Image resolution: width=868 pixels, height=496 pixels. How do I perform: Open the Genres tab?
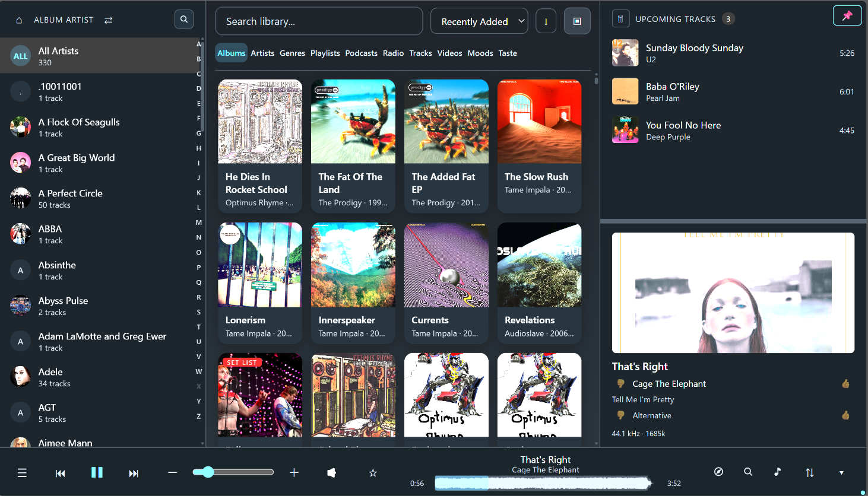click(293, 53)
